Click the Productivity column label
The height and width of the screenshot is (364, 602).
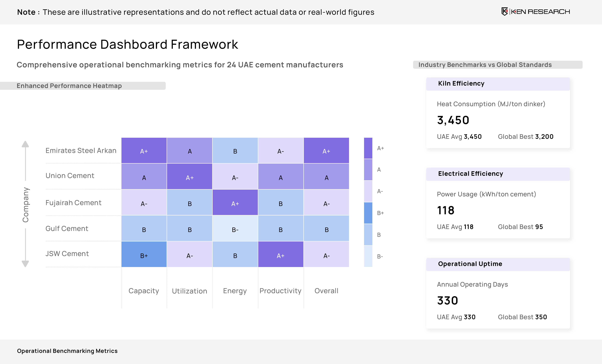[x=280, y=291]
